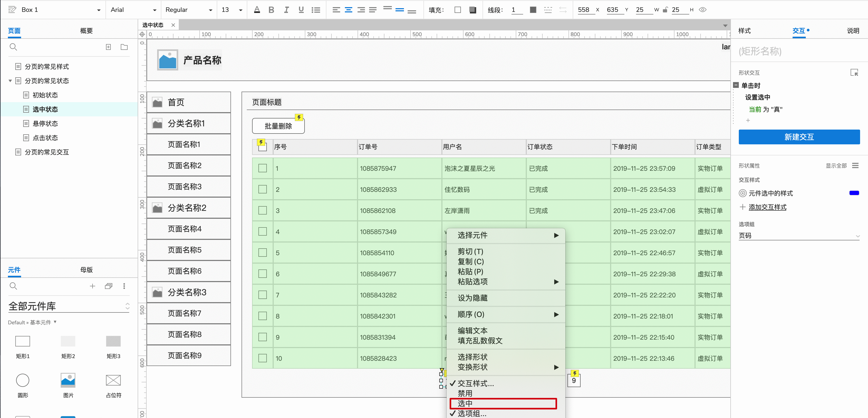Screen dimensions: 868x418
Task: Switch to the 交互 tab
Action: click(x=799, y=31)
